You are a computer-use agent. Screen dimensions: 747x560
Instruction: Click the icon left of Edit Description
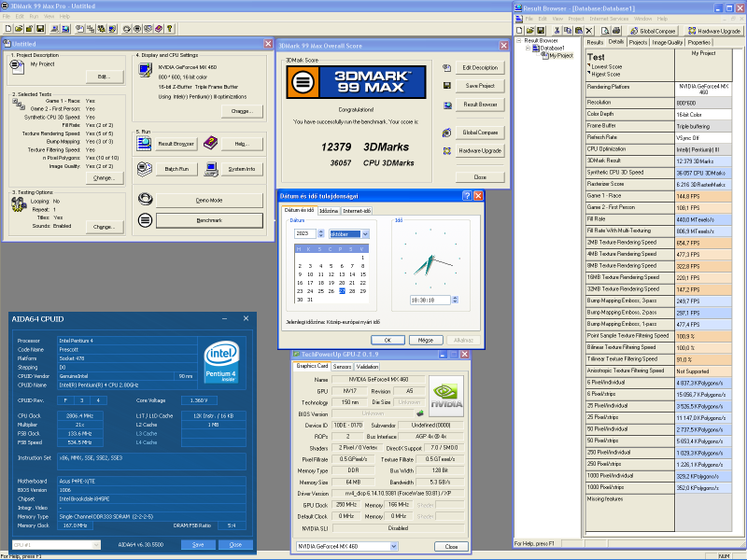point(447,68)
